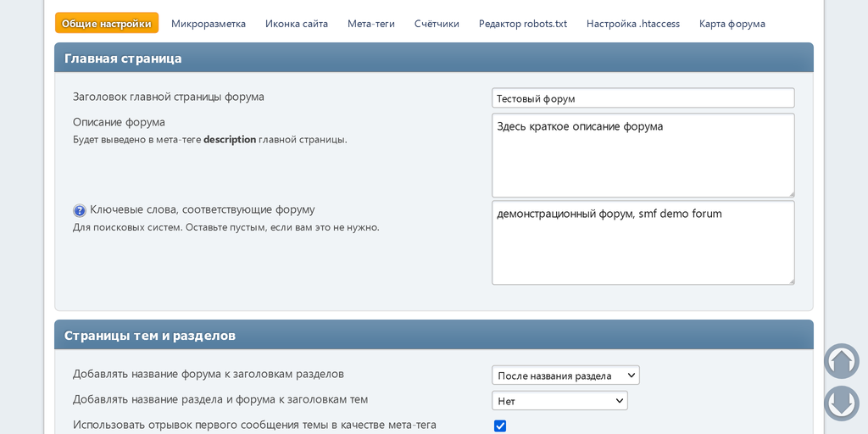The width and height of the screenshot is (868, 434).
Task: Grab the resize handle of keywords textarea
Action: tap(791, 281)
